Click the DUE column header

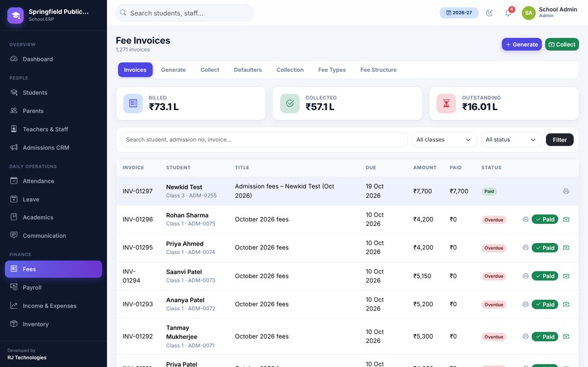click(370, 168)
